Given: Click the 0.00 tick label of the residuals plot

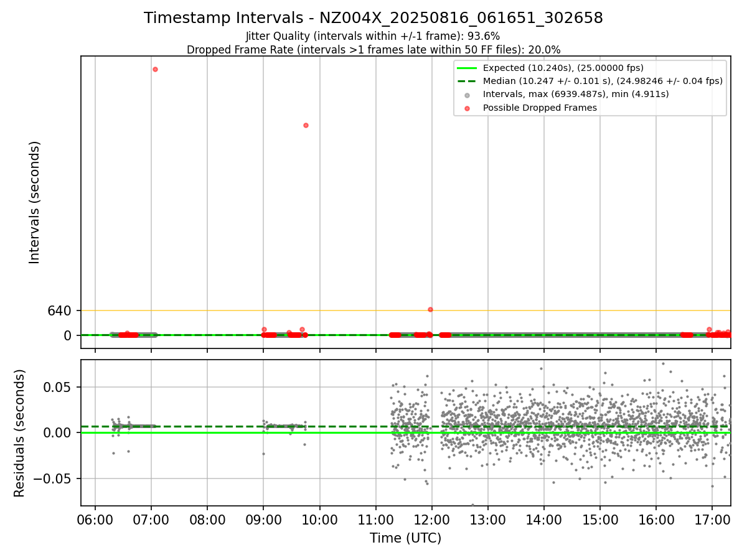Looking at the screenshot, I should (59, 433).
